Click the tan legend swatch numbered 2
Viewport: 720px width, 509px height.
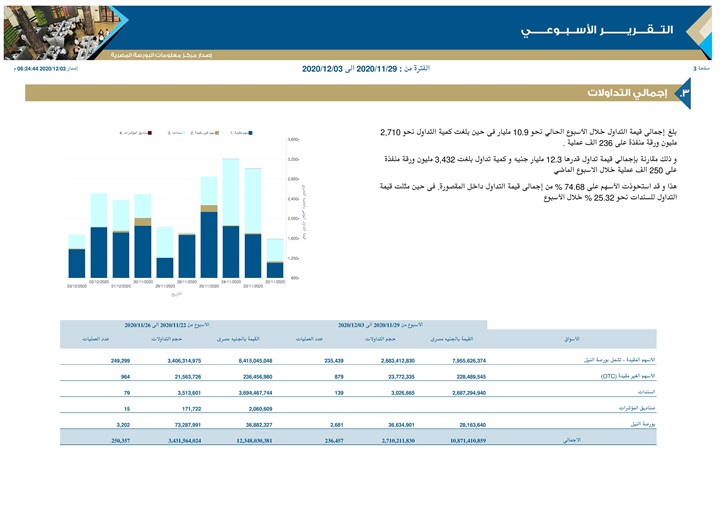[x=217, y=133]
